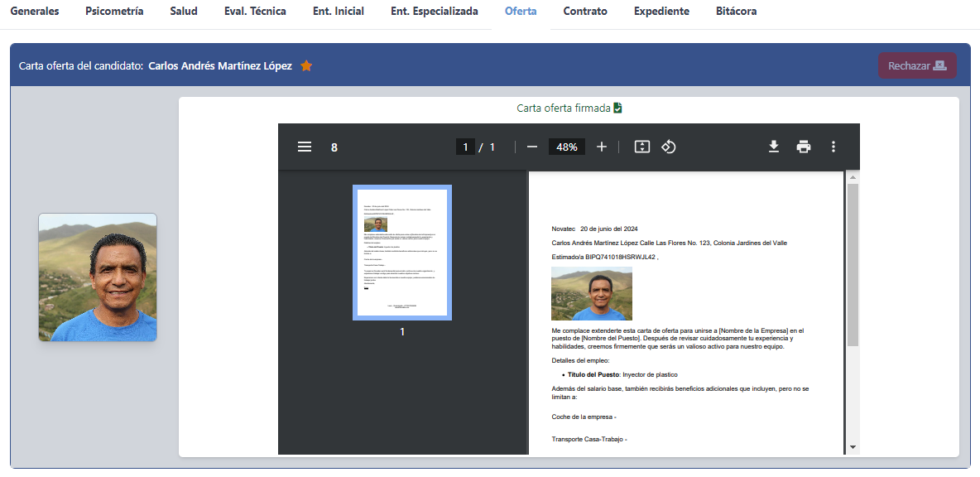Click the 48% zoom level field

tap(567, 147)
